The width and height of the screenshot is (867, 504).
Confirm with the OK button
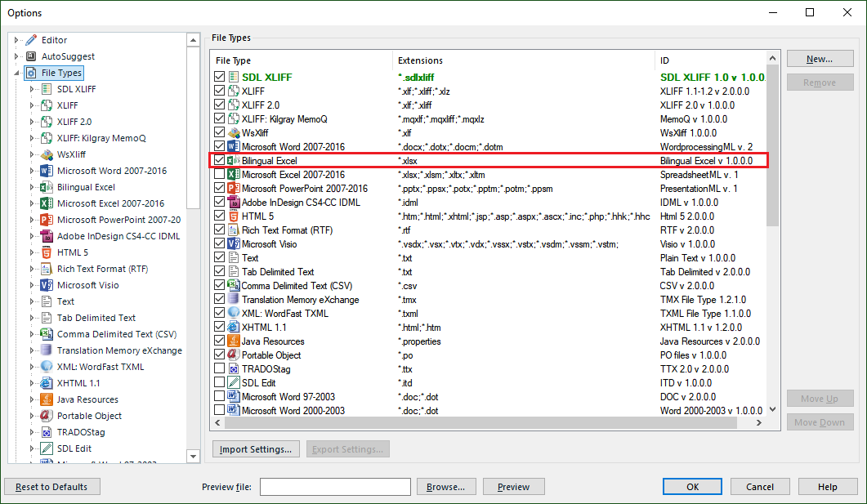pyautogui.click(x=692, y=487)
